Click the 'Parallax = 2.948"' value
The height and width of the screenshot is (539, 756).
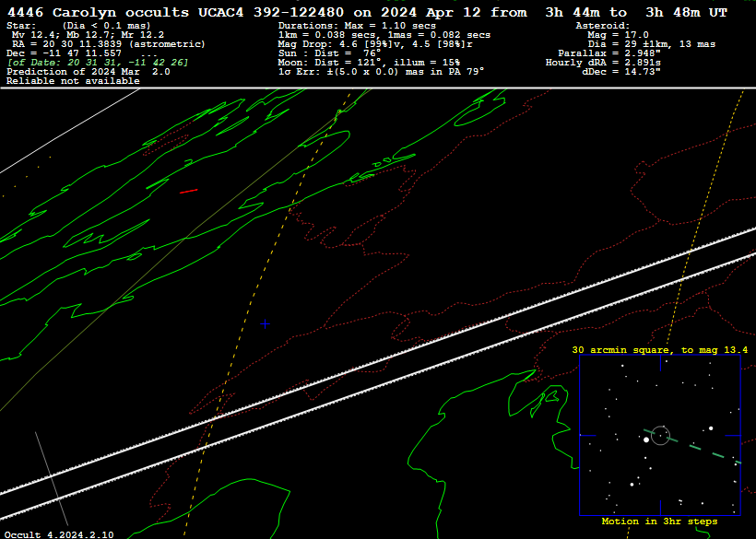pos(609,53)
